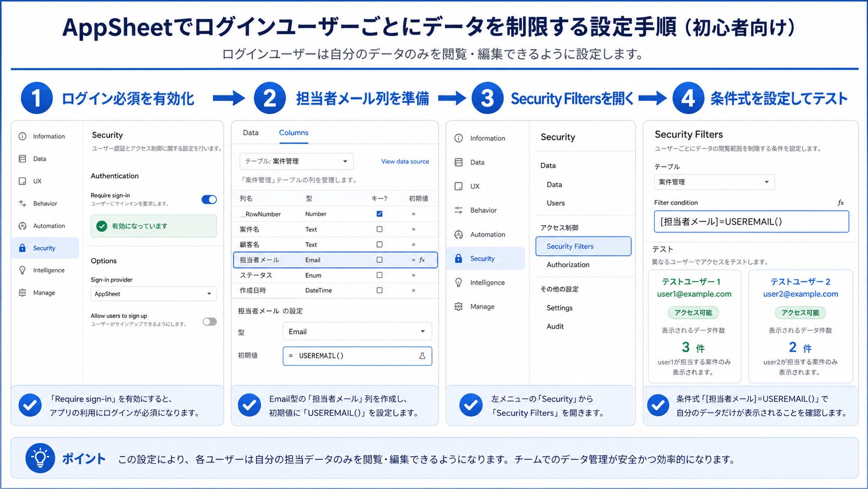Click the Email type cell in 担当者メール row

point(313,260)
